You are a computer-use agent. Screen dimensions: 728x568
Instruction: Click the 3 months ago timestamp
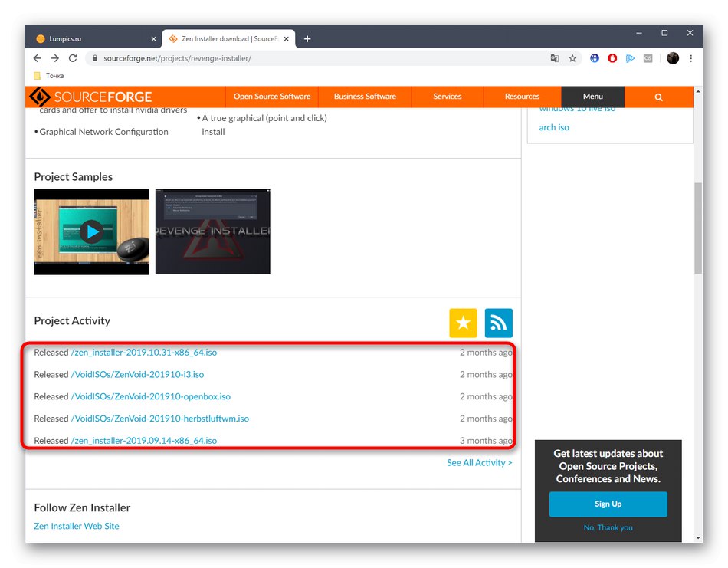(486, 441)
